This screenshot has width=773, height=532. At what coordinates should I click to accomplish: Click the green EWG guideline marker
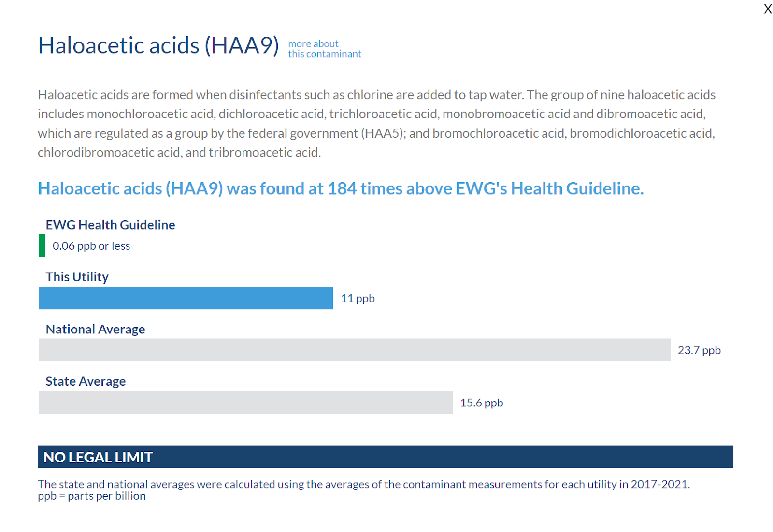tap(42, 245)
